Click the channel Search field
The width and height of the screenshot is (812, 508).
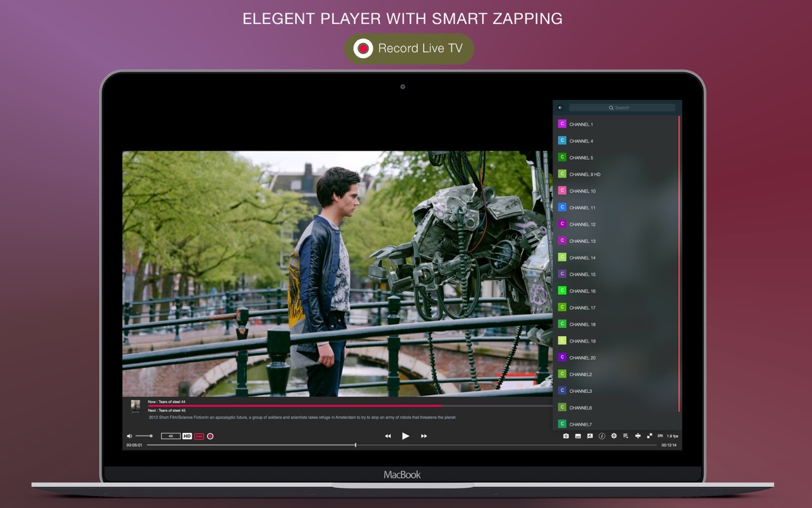pyautogui.click(x=622, y=107)
